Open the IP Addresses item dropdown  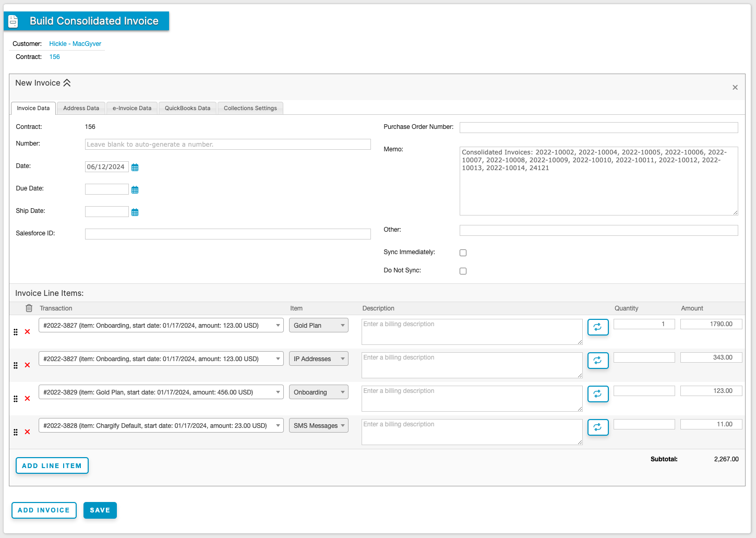(x=319, y=359)
